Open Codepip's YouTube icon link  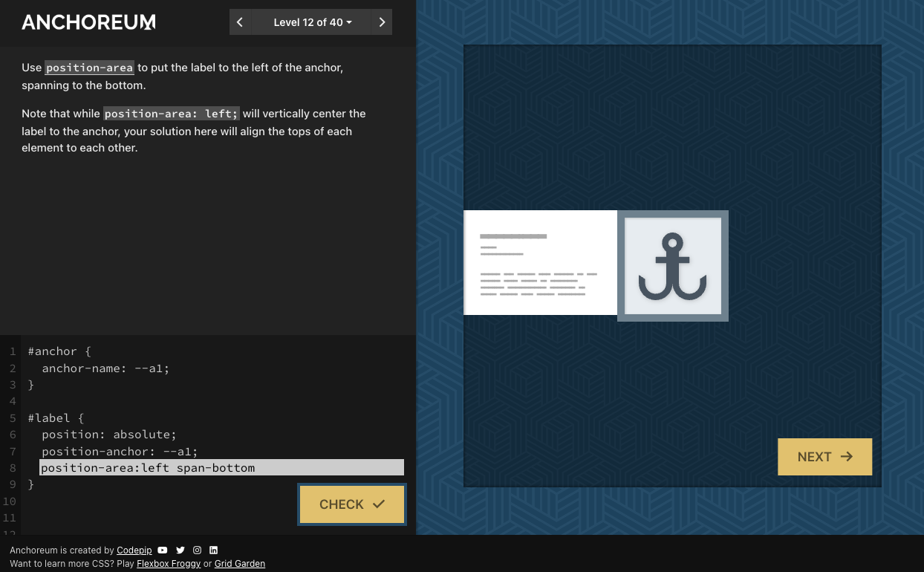click(x=163, y=550)
